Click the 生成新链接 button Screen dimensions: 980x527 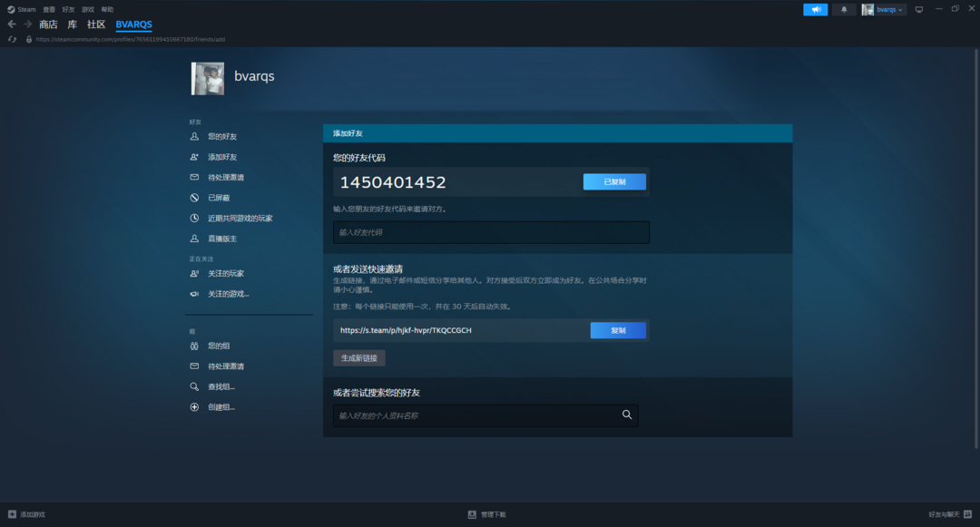(x=359, y=357)
